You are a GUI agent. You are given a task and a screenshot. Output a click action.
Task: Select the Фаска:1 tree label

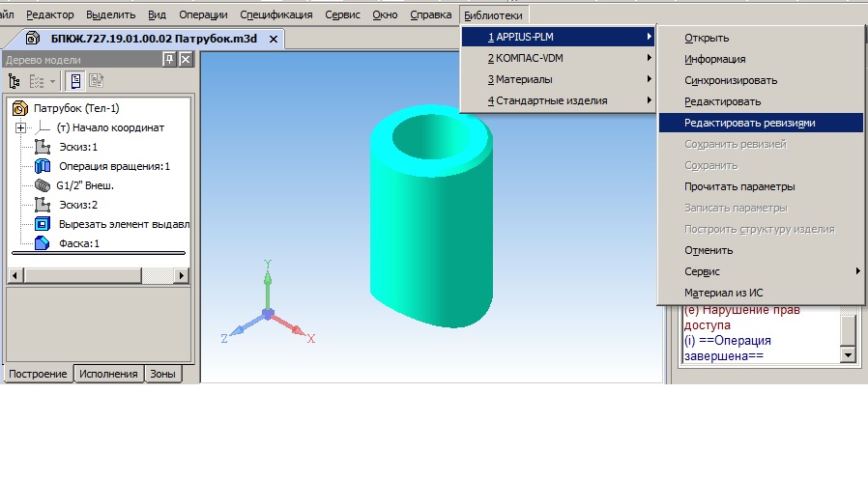tap(79, 243)
